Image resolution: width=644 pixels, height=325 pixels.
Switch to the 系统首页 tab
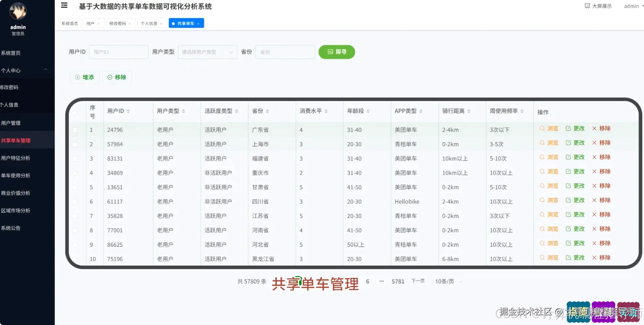click(70, 23)
